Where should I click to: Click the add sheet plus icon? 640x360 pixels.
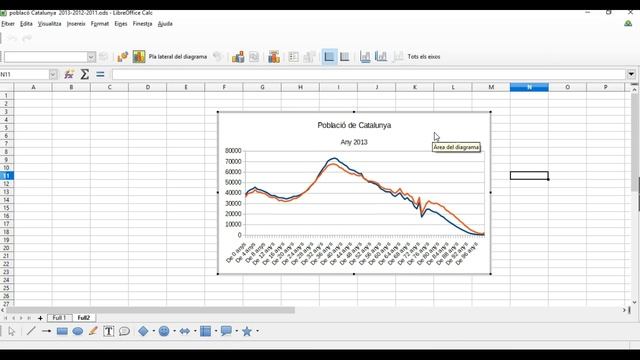tap(40, 318)
